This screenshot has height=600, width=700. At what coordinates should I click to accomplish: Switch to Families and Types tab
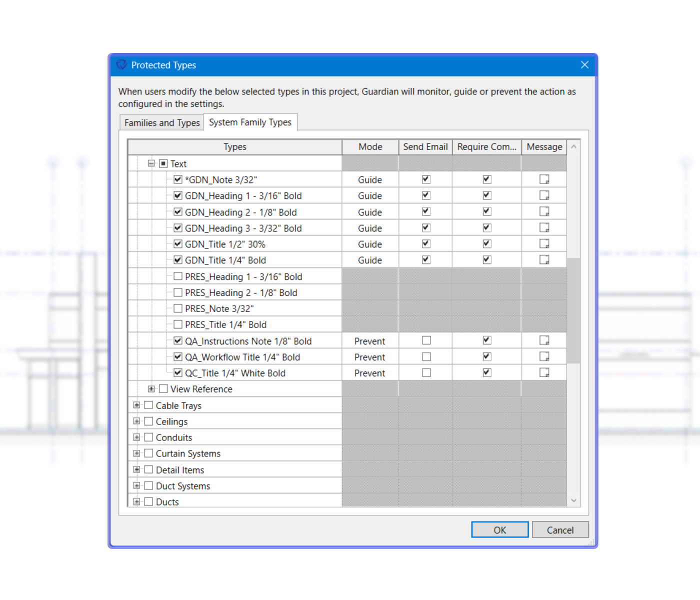pos(162,122)
